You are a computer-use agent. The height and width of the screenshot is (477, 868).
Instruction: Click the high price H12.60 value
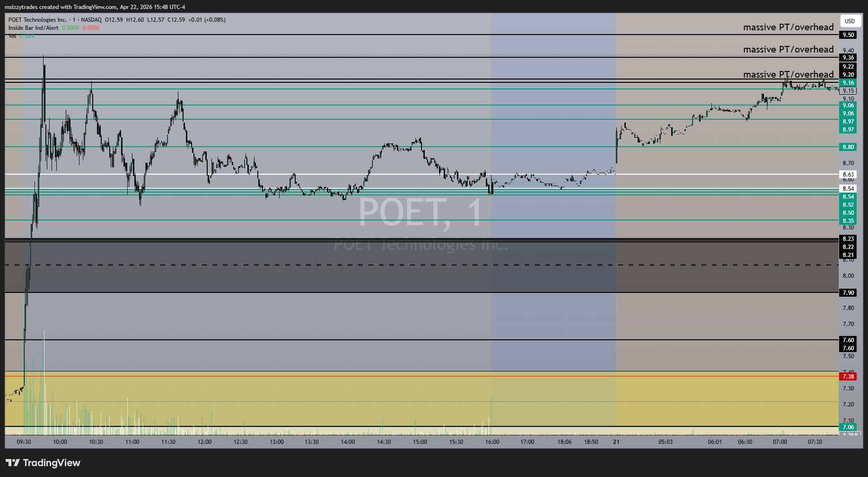[x=135, y=20]
